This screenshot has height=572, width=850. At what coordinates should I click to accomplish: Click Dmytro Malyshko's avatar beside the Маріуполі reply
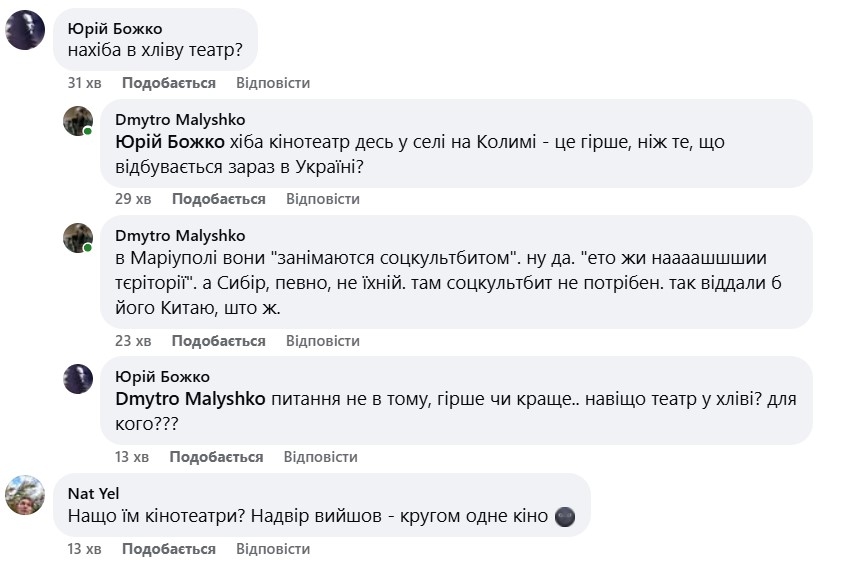tap(78, 237)
